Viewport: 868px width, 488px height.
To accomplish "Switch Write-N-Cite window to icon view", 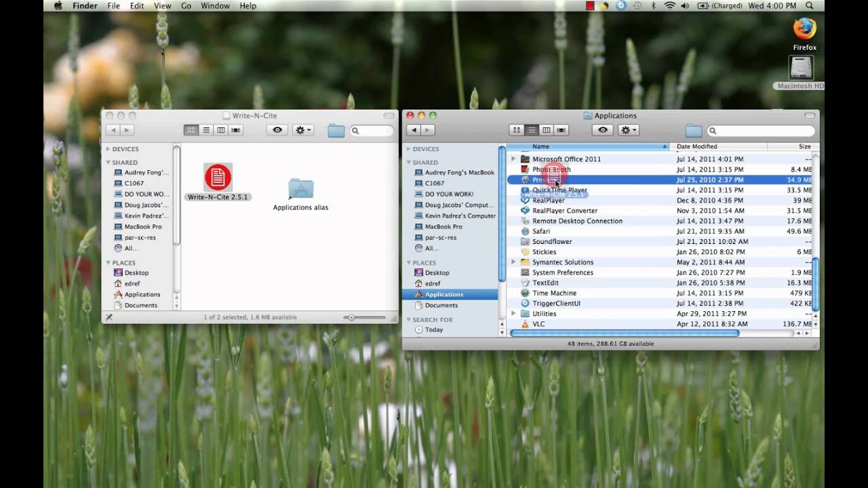I will click(x=191, y=130).
